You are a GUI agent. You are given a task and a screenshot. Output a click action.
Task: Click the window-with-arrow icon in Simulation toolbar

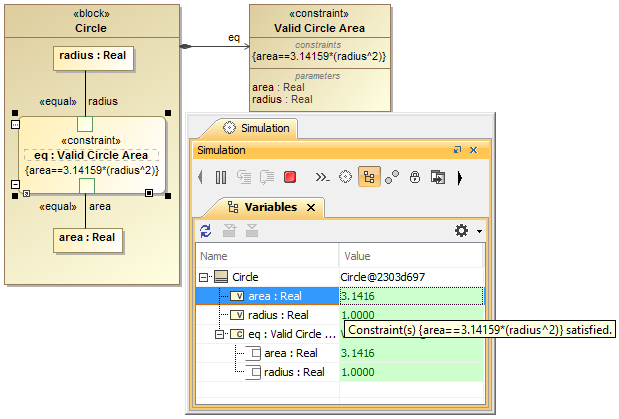pyautogui.click(x=438, y=177)
